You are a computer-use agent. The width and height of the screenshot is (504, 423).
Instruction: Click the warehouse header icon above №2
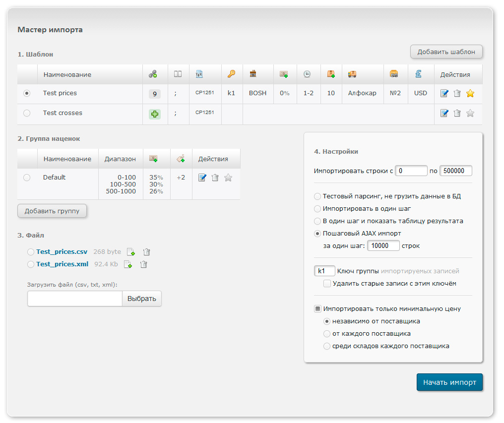click(394, 74)
